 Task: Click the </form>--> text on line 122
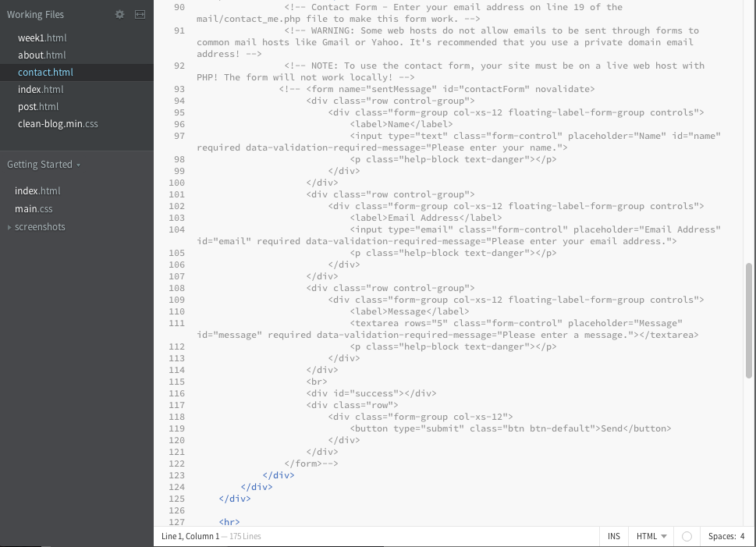[x=311, y=464]
